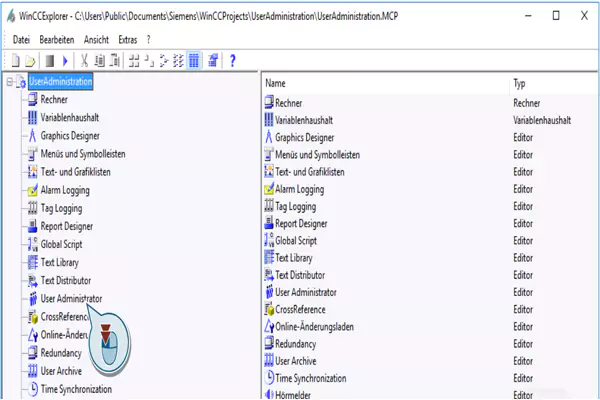Viewport: 600px width, 400px height.
Task: Collapse the UserAdministration project tree node
Action: (x=10, y=82)
